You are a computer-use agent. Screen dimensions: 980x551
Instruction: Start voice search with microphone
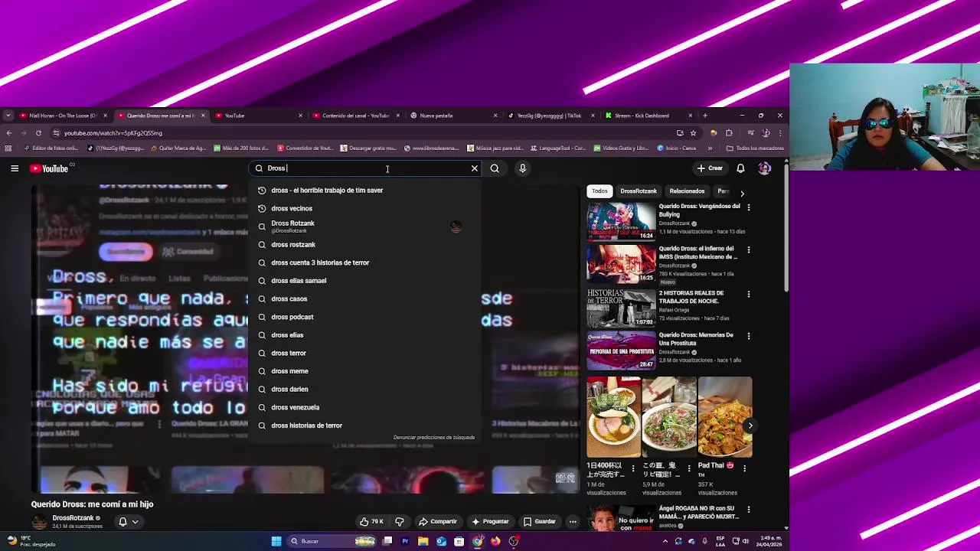[x=522, y=168]
